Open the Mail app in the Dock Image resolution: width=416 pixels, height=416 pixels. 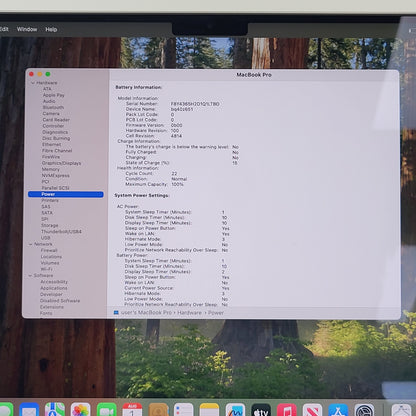[x=29, y=410]
